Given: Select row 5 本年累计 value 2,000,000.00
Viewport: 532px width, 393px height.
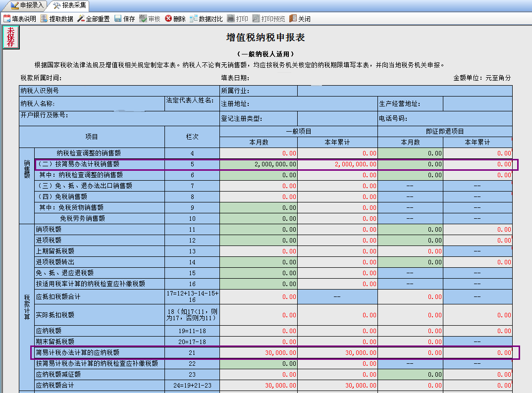Looking at the screenshot, I should pos(356,164).
